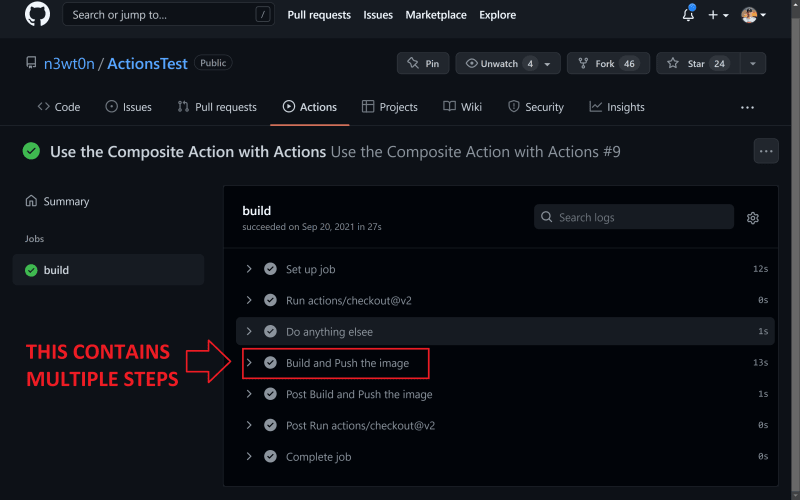Open the n3wt0n owner link
Image resolution: width=800 pixels, height=500 pixels.
(x=69, y=63)
